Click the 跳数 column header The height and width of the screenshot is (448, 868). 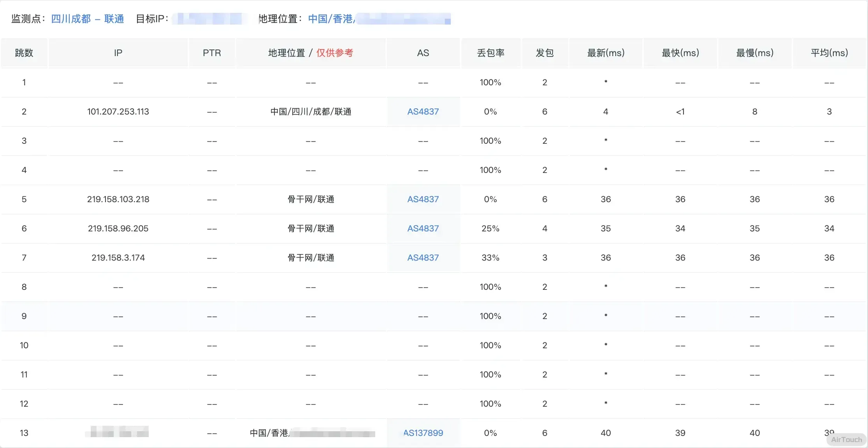tap(24, 53)
